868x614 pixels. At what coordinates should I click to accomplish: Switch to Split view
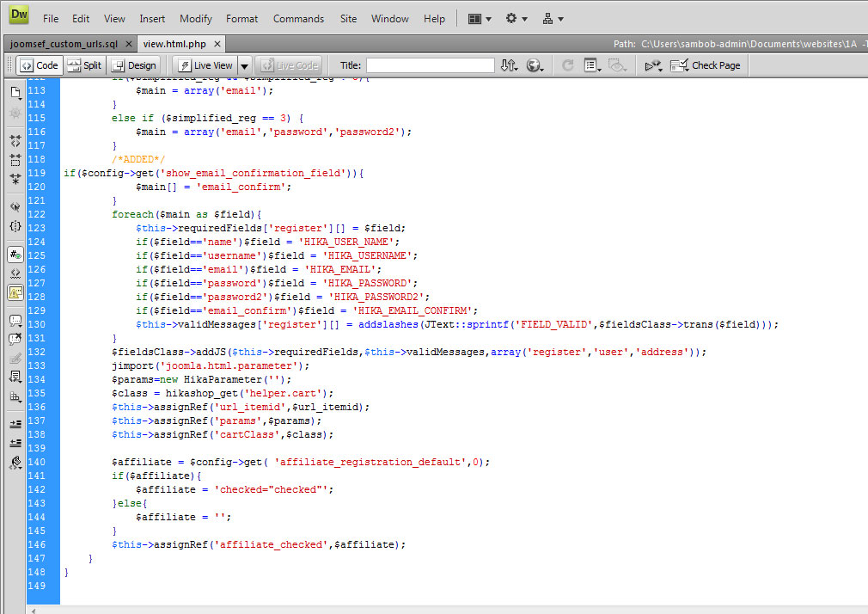pyautogui.click(x=84, y=65)
